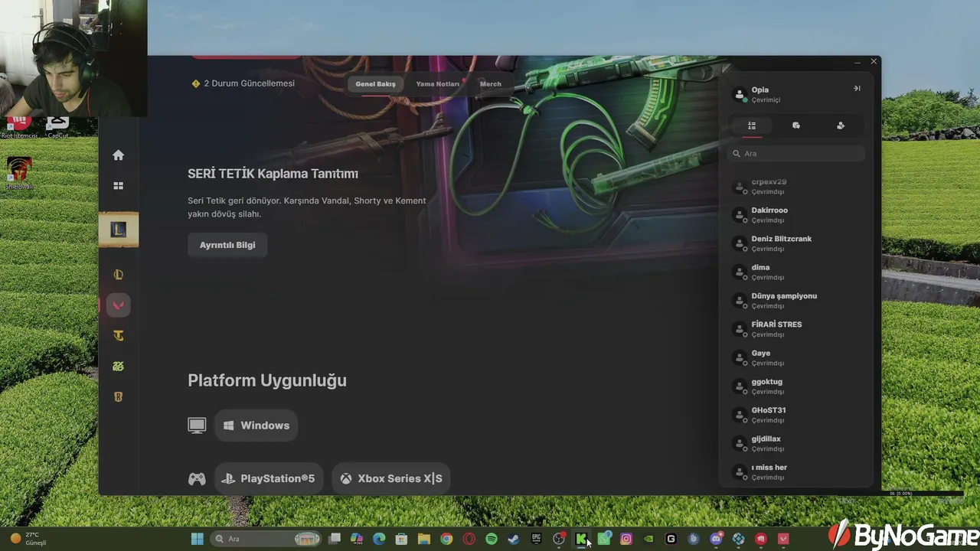The image size is (980, 551).
Task: Launch Opera from the taskbar
Action: 469,539
